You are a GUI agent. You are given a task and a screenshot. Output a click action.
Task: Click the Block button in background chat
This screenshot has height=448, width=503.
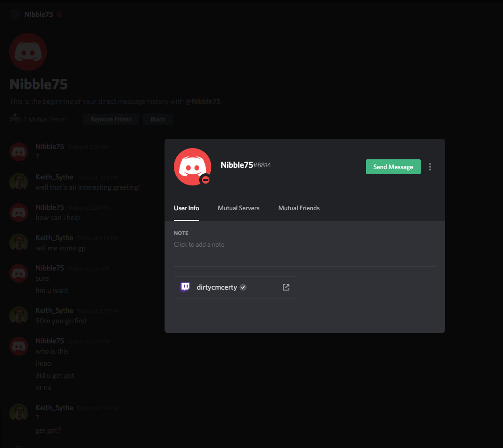point(158,119)
